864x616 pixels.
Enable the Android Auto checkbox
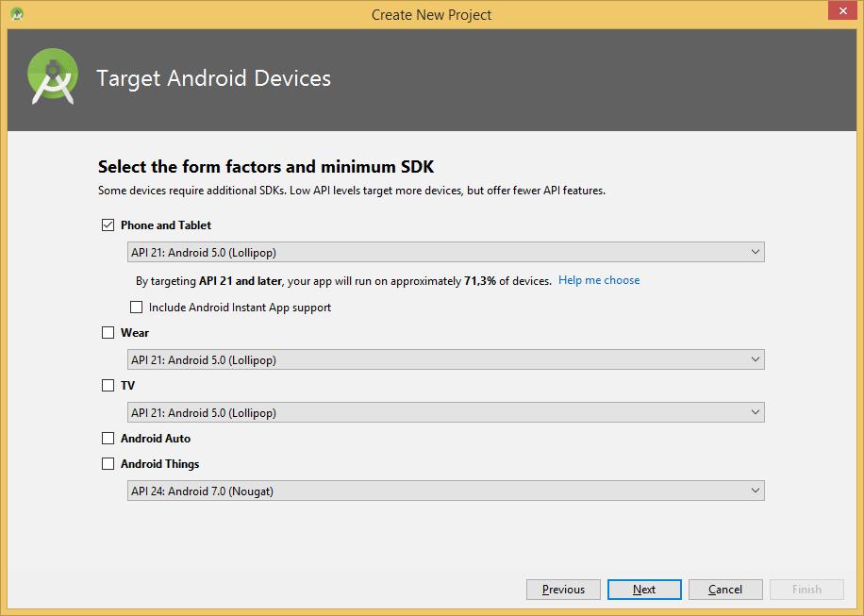click(108, 438)
